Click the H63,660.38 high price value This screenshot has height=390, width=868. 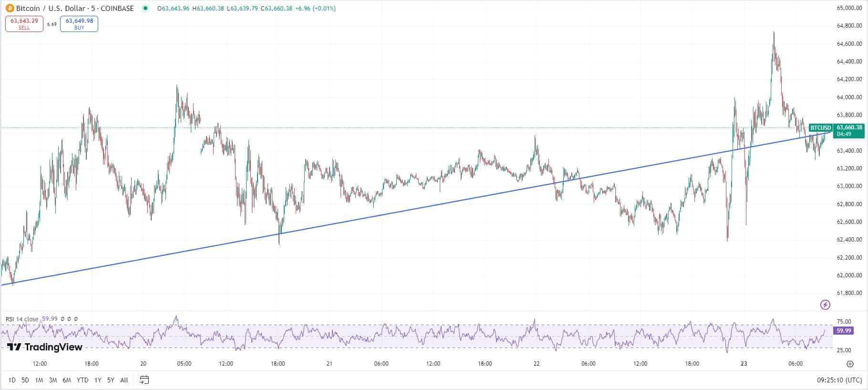pos(208,9)
